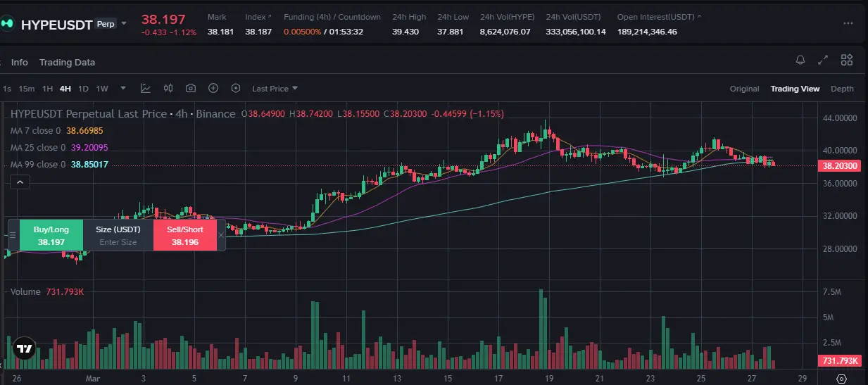868x385 pixels.
Task: Close the floating Buy/Sell order widget
Action: [221, 235]
